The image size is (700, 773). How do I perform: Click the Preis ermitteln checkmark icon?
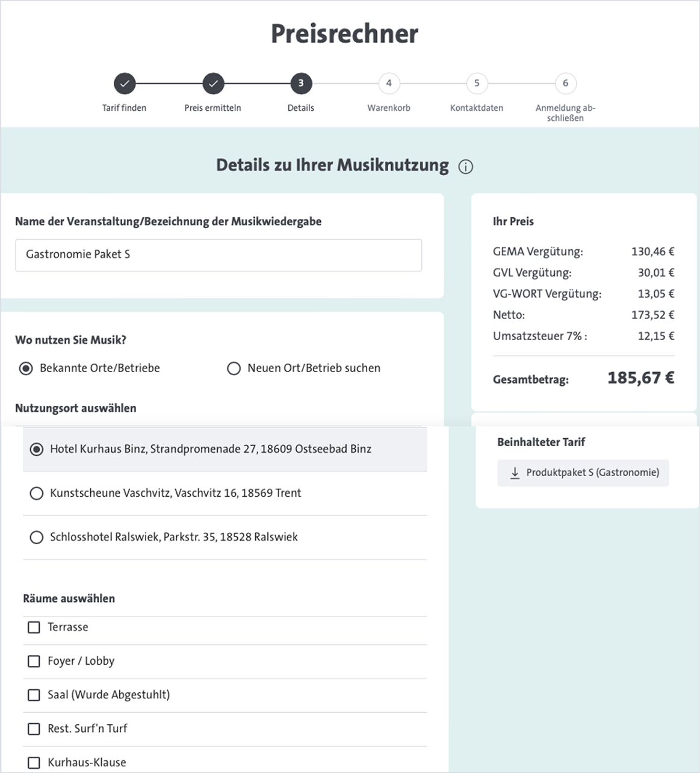coord(212,84)
